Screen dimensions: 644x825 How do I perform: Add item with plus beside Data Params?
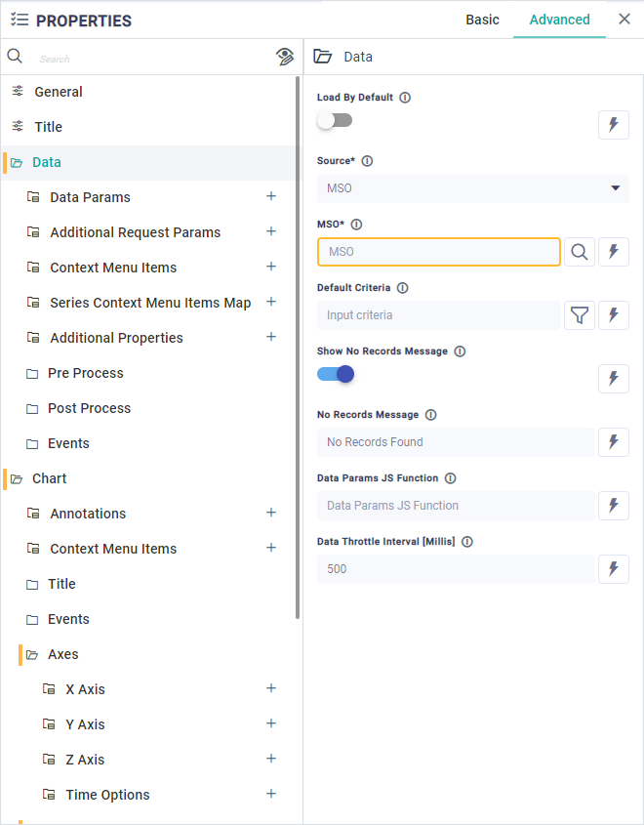(x=271, y=196)
